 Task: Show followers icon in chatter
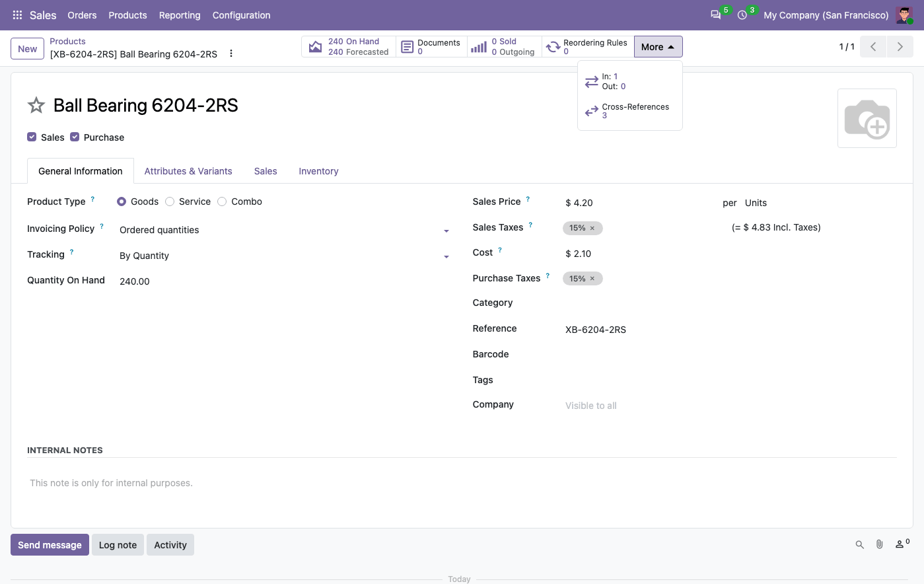[902, 544]
